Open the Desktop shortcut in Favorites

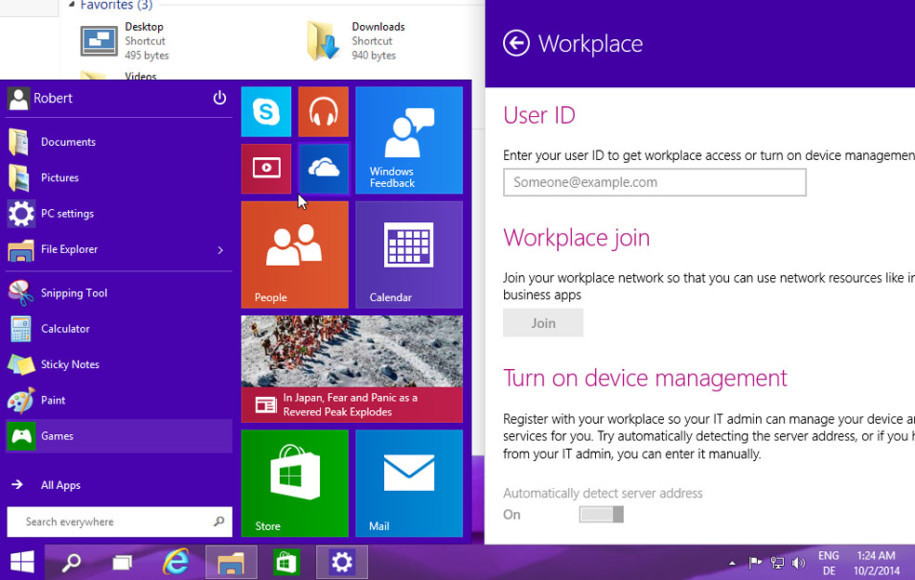tap(125, 41)
